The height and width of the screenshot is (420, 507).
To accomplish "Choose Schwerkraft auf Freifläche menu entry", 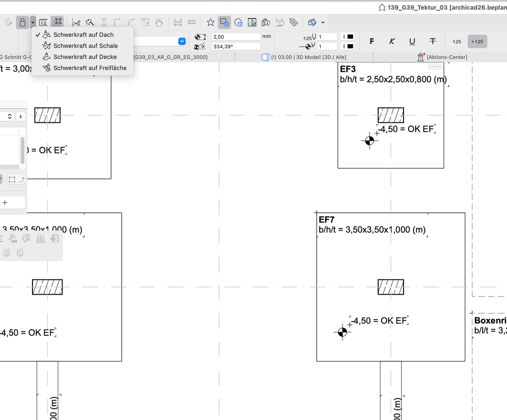I will point(83,68).
